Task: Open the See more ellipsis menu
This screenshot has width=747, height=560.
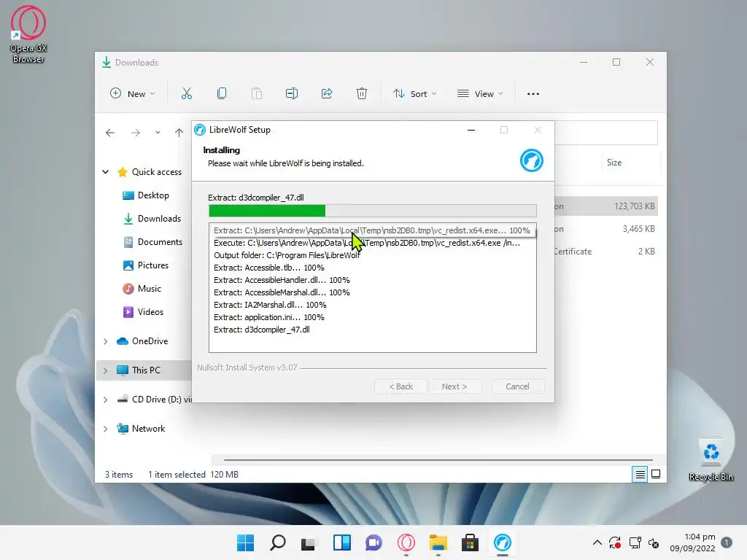Action: click(533, 94)
